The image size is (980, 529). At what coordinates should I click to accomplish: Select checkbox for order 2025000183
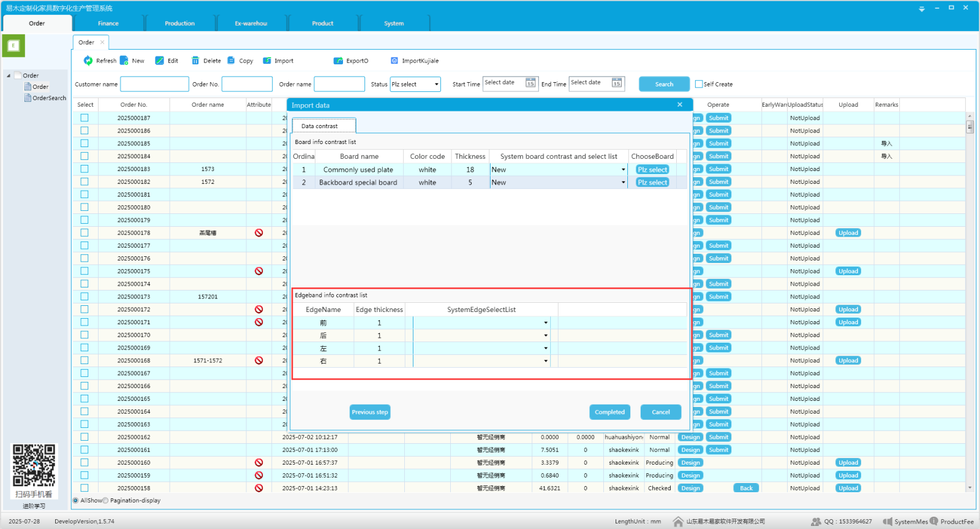(x=85, y=169)
